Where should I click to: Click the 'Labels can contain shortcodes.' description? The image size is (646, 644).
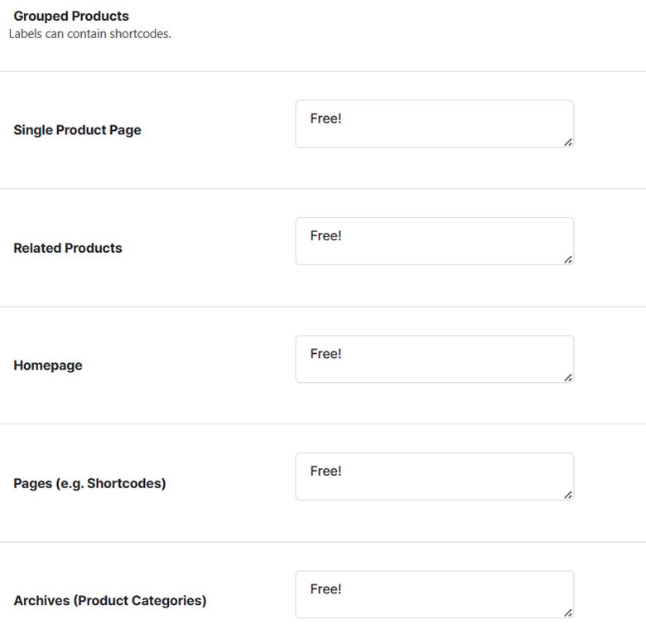pyautogui.click(x=89, y=34)
